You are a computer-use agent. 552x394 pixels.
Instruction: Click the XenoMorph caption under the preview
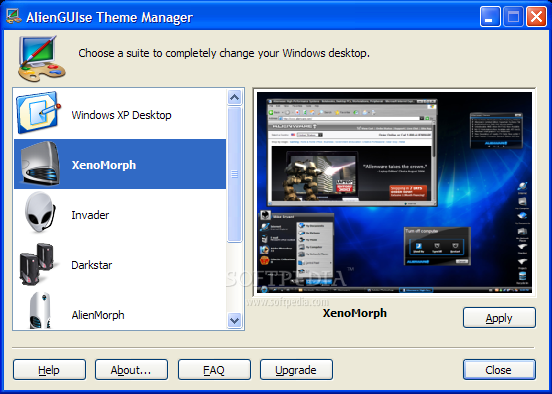pos(355,313)
